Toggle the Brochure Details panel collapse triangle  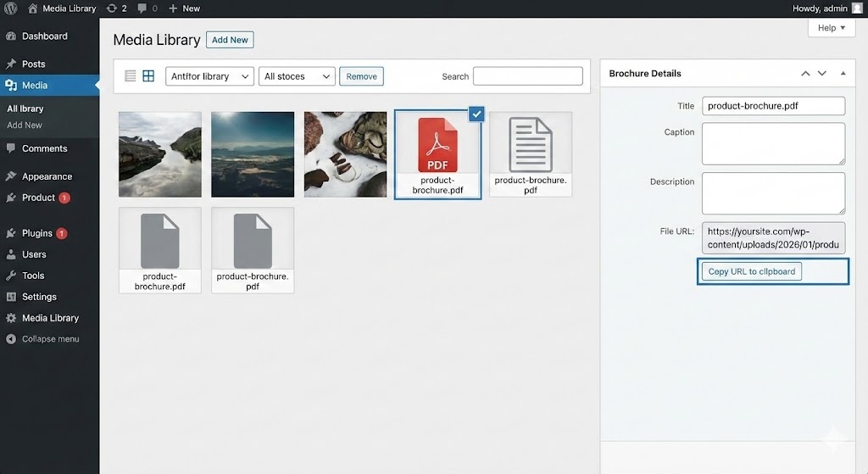843,74
